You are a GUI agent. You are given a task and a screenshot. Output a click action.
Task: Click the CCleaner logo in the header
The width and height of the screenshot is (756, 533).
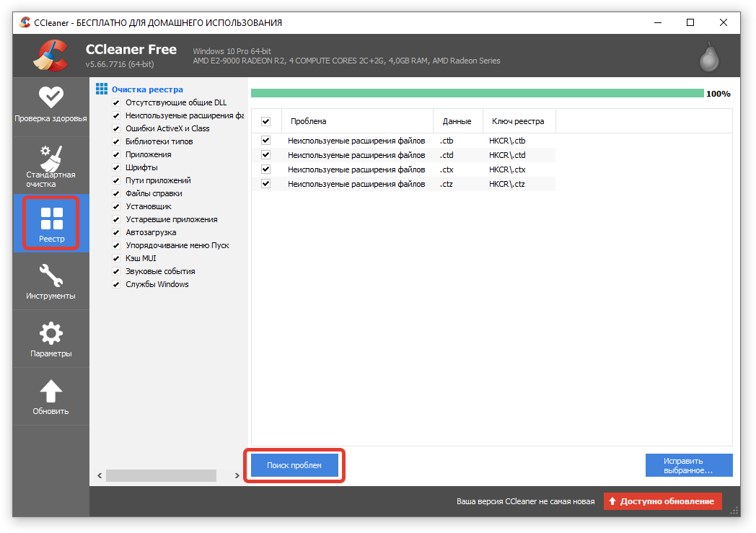51,56
